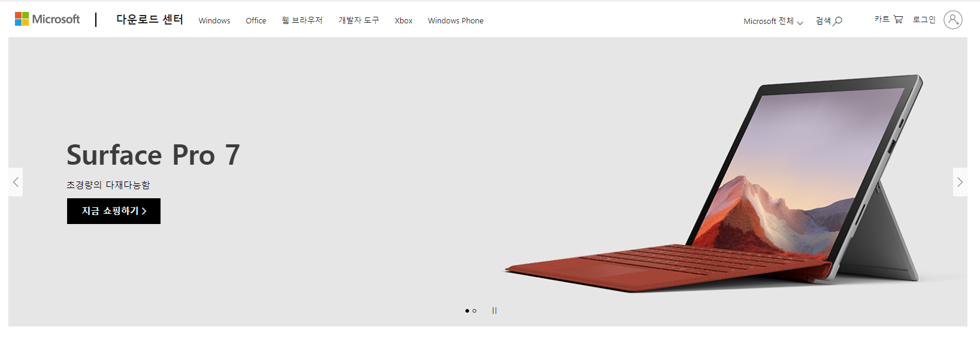
Task: Open the Windows Phone menu item
Action: [x=455, y=20]
